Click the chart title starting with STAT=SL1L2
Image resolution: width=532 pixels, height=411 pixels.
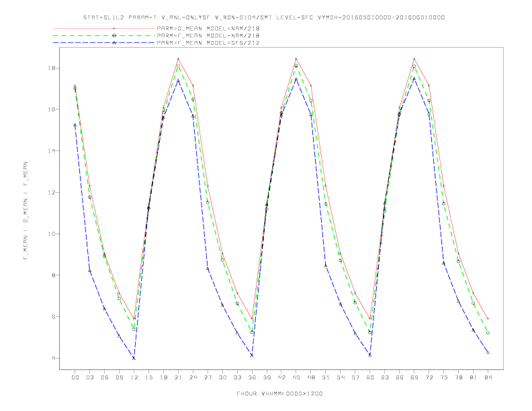click(x=264, y=17)
